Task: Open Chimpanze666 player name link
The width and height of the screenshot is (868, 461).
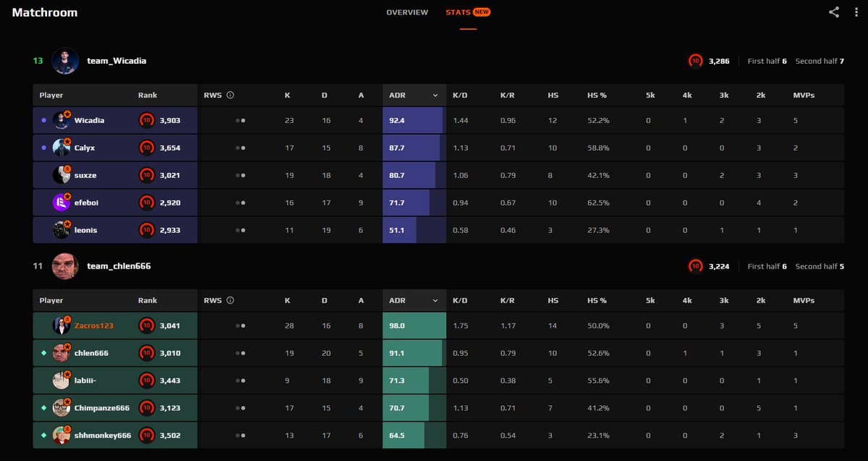Action: pos(102,407)
